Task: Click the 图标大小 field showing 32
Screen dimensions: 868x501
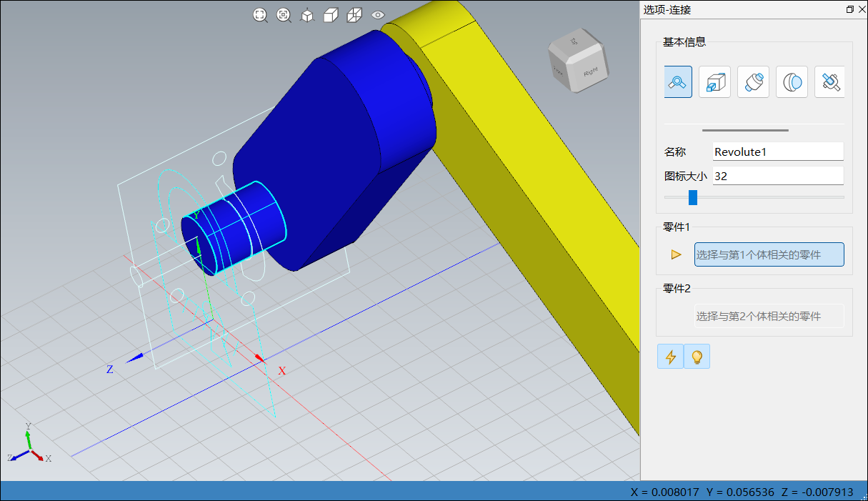Action: pyautogui.click(x=777, y=176)
